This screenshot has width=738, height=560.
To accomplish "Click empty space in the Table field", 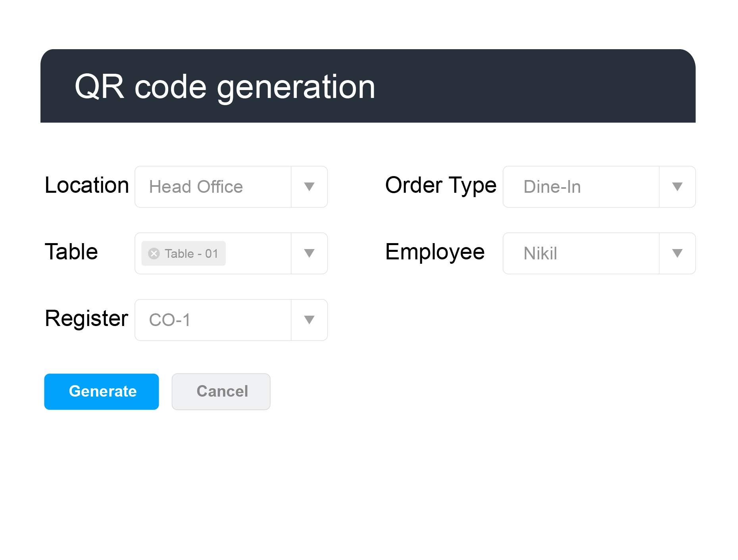I will click(258, 253).
